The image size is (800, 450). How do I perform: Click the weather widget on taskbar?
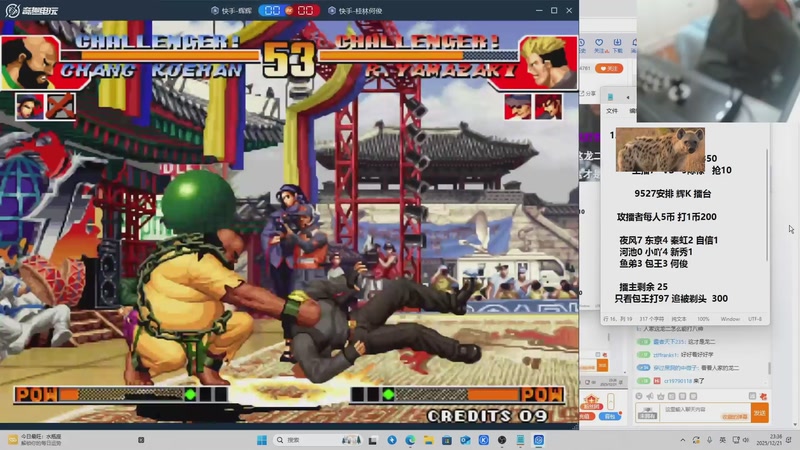coord(35,440)
